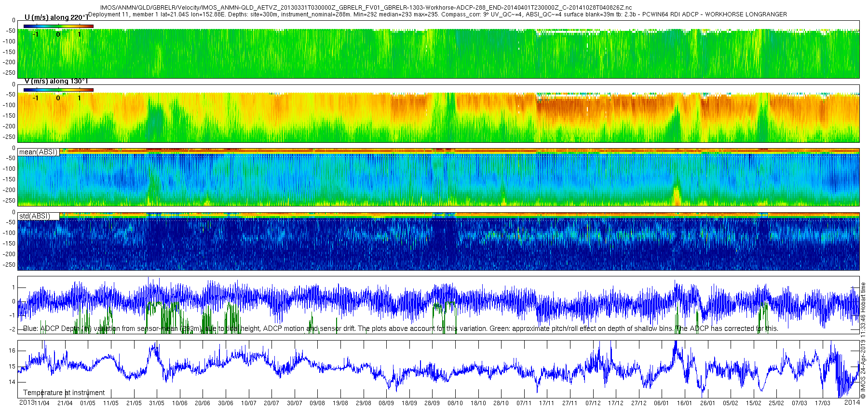Select the 16/01 date tick label

point(684,403)
